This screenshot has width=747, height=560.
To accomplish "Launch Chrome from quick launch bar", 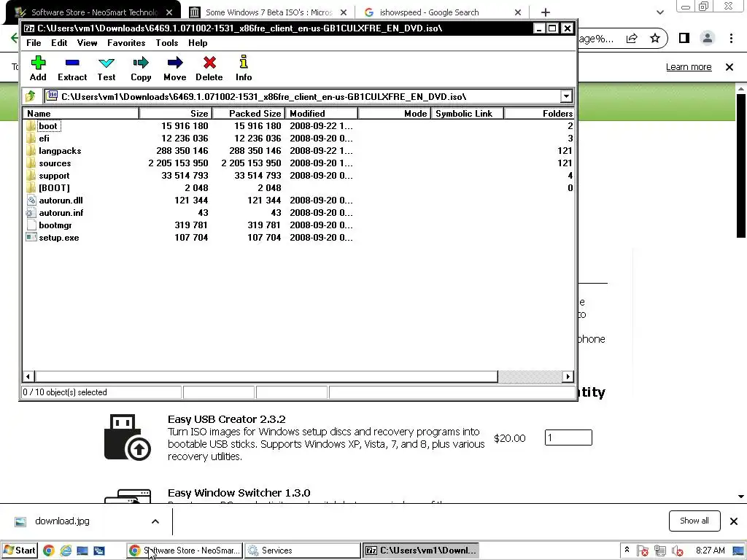I will tap(49, 551).
